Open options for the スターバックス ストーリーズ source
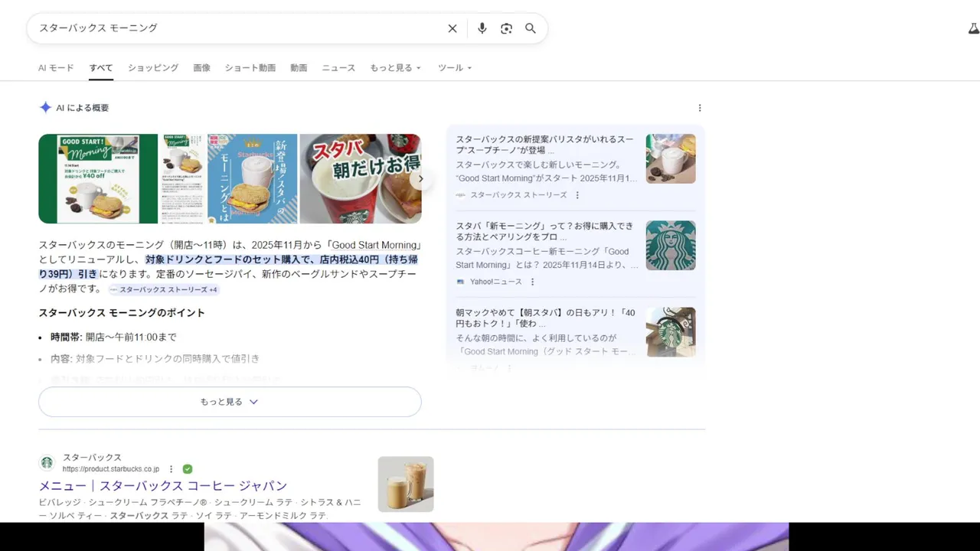Viewport: 980px width, 551px height. pyautogui.click(x=577, y=195)
